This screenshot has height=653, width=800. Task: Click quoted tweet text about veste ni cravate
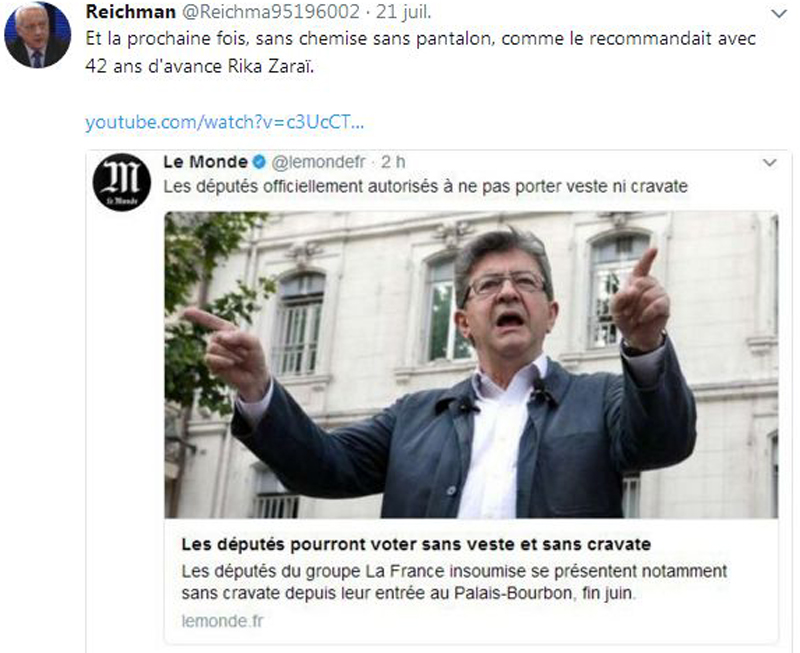pos(426,187)
